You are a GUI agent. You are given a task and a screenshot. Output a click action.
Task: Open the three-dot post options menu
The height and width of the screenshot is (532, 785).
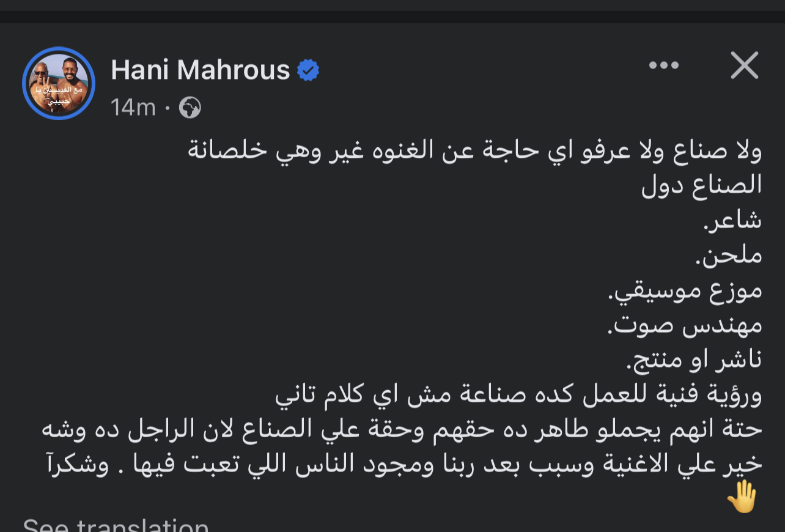click(x=663, y=65)
